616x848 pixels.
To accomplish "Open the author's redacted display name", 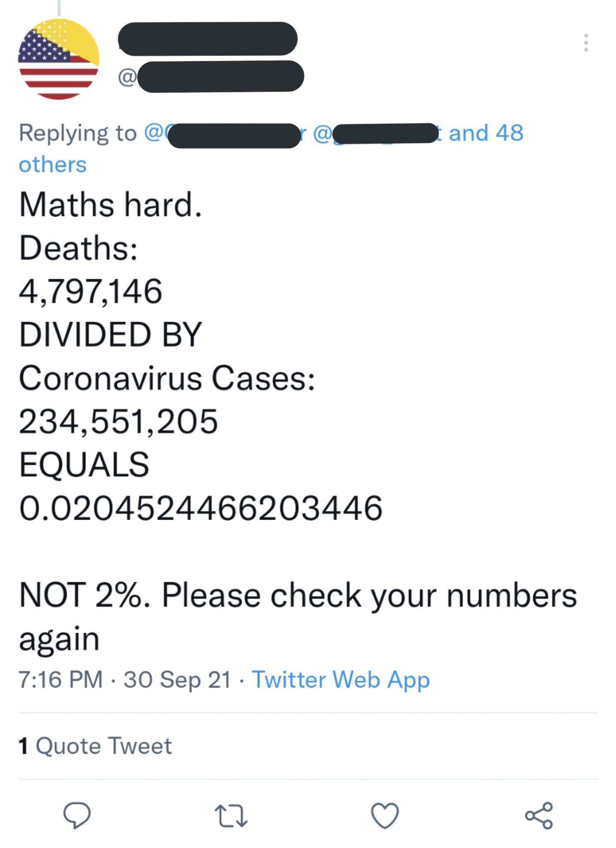I will (x=208, y=39).
